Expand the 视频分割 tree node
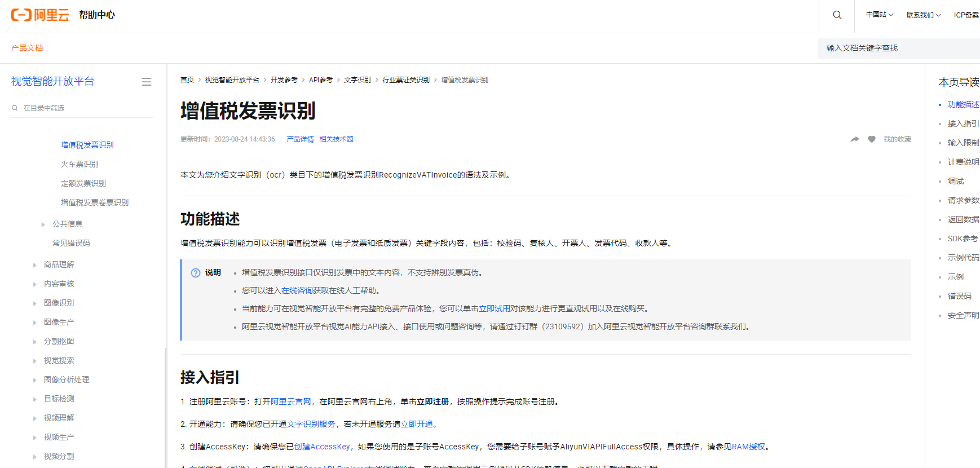This screenshot has height=468, width=980. point(35,457)
